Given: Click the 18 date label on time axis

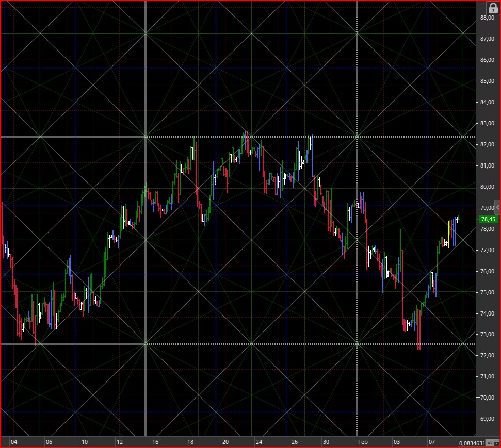Looking at the screenshot, I should pos(190,442).
